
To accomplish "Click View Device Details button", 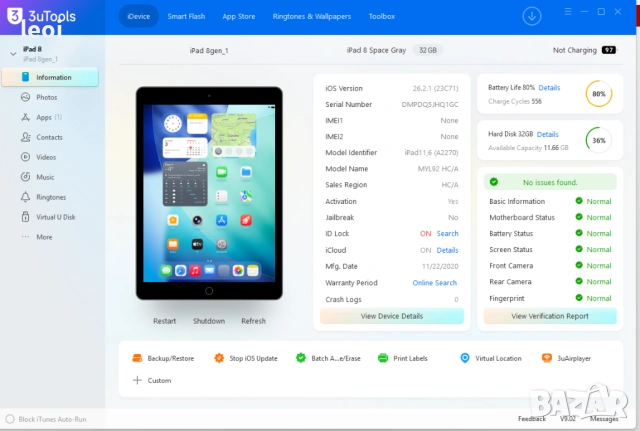I will point(392,316).
